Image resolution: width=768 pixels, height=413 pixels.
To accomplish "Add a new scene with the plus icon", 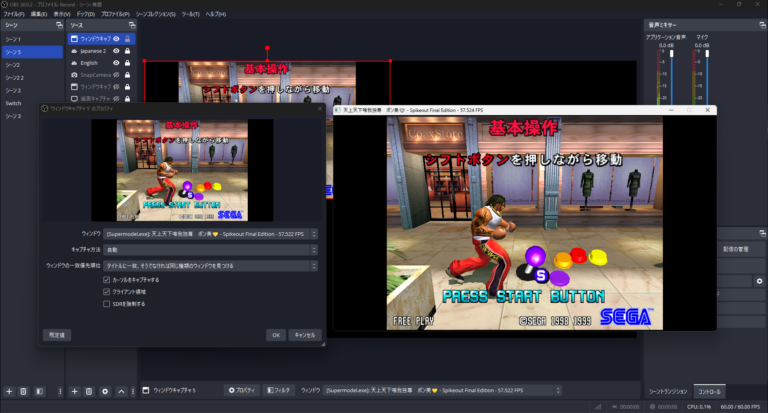I will pos(9,391).
